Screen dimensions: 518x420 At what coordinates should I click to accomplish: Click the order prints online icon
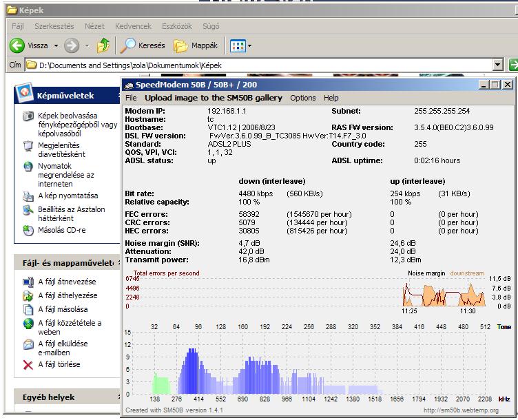[28, 166]
